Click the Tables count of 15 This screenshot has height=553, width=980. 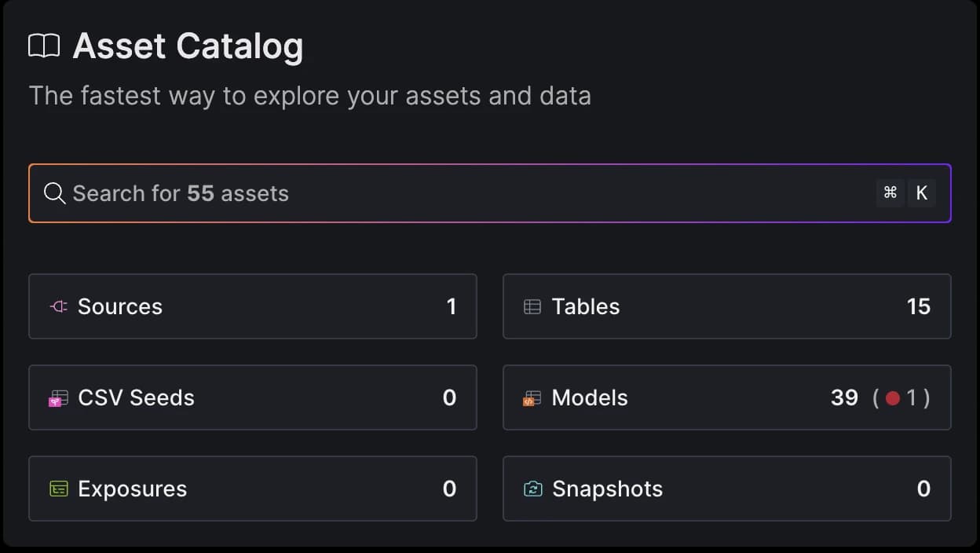coord(918,306)
